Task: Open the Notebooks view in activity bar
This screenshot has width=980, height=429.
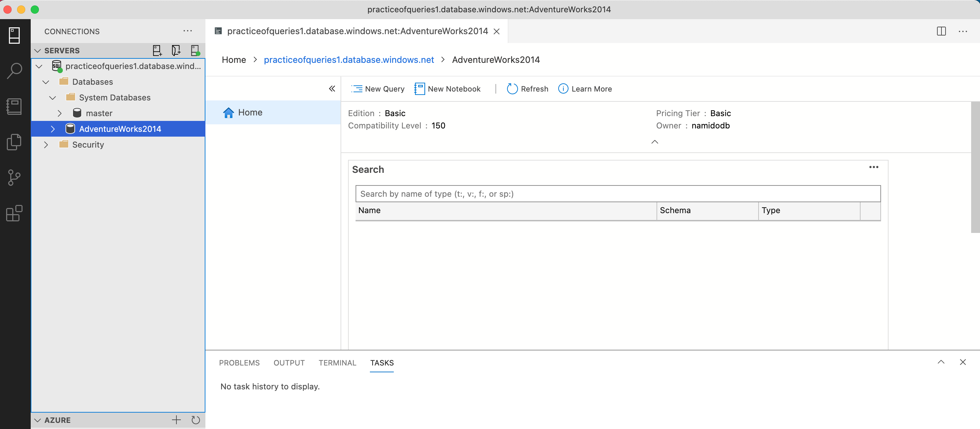Action: (14, 107)
